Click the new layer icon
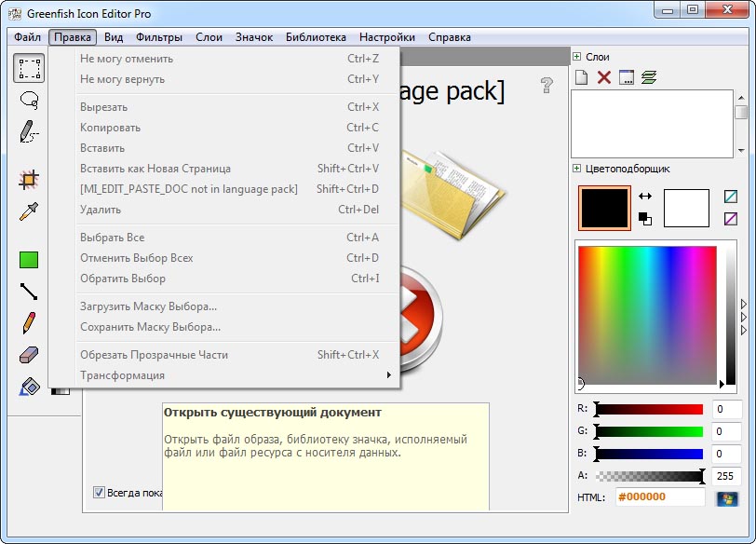Screen dimensions: 756x544 coord(581,77)
